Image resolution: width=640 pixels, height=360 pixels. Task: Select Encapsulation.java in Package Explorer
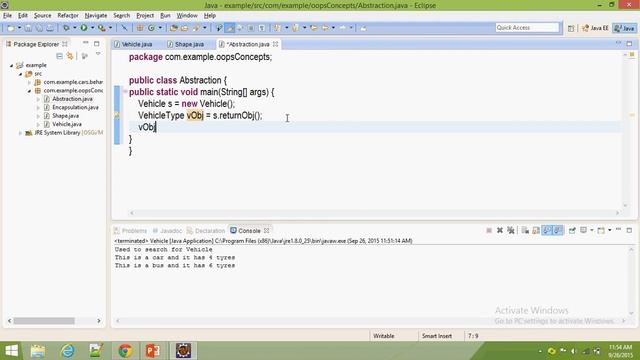pyautogui.click(x=75, y=108)
